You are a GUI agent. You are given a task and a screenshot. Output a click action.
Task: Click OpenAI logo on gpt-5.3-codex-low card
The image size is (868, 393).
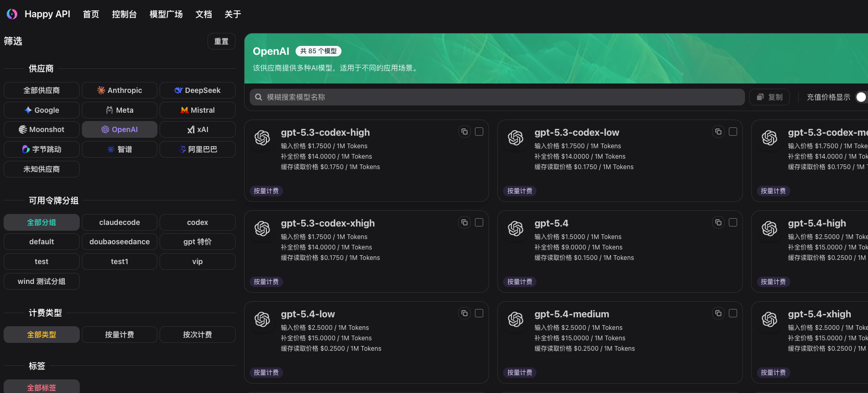coord(516,138)
